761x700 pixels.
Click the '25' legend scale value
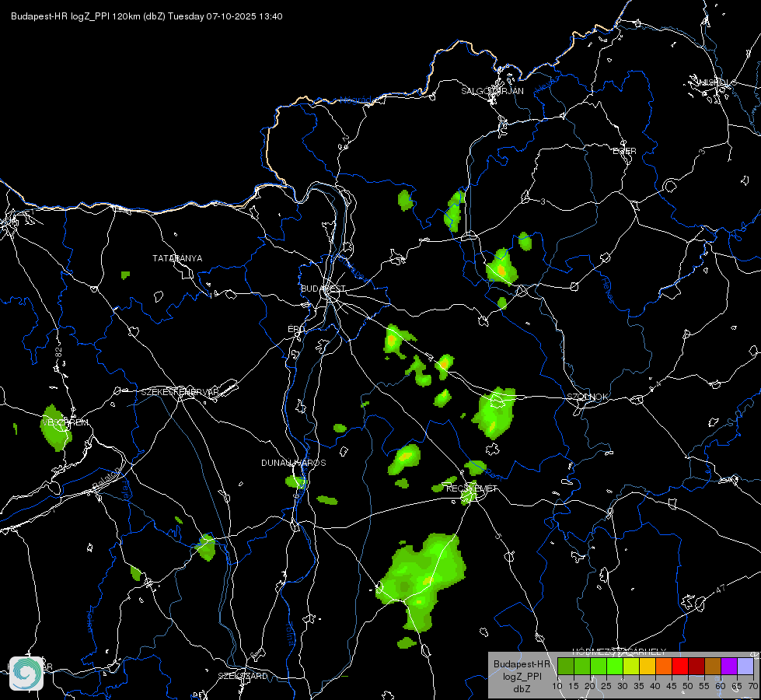click(606, 687)
